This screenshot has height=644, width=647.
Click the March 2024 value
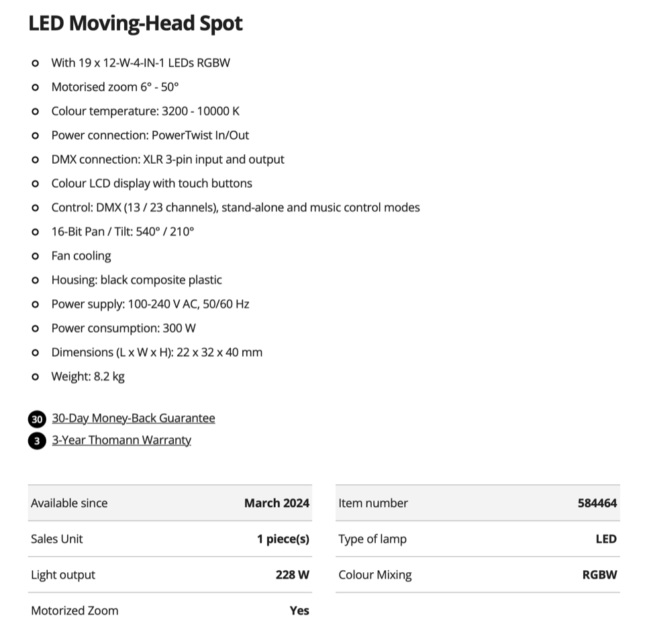(x=277, y=503)
